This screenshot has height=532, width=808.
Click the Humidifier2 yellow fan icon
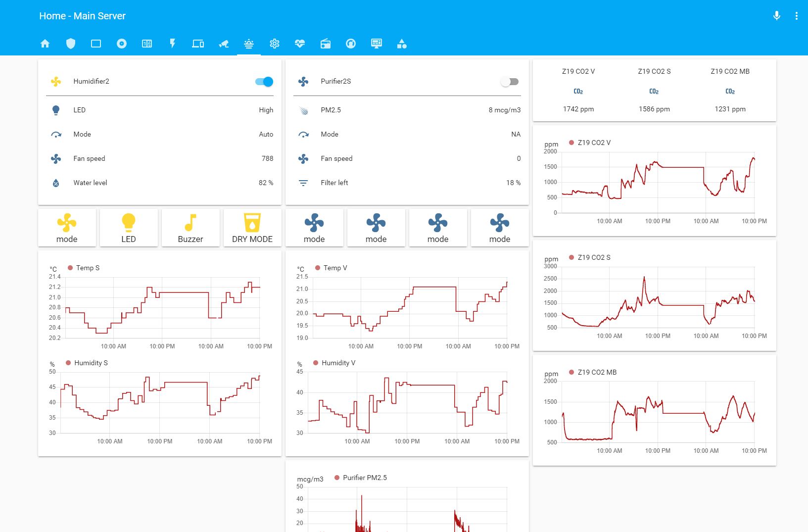pos(56,82)
